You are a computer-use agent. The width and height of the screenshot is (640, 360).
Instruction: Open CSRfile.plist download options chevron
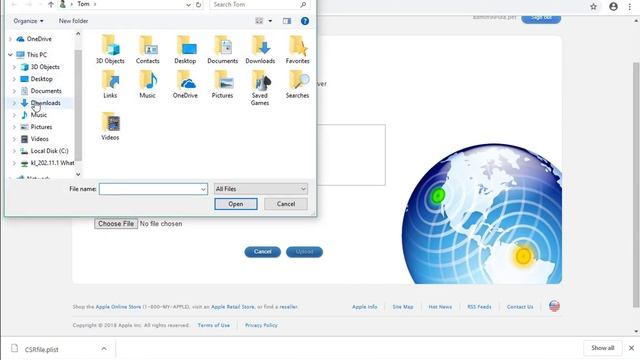104,349
